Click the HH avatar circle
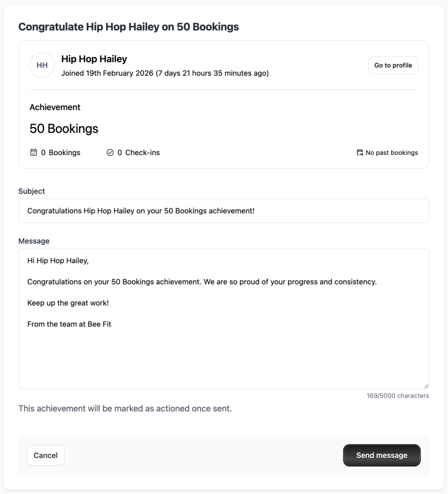Image resolution: width=448 pixels, height=494 pixels. [x=42, y=65]
